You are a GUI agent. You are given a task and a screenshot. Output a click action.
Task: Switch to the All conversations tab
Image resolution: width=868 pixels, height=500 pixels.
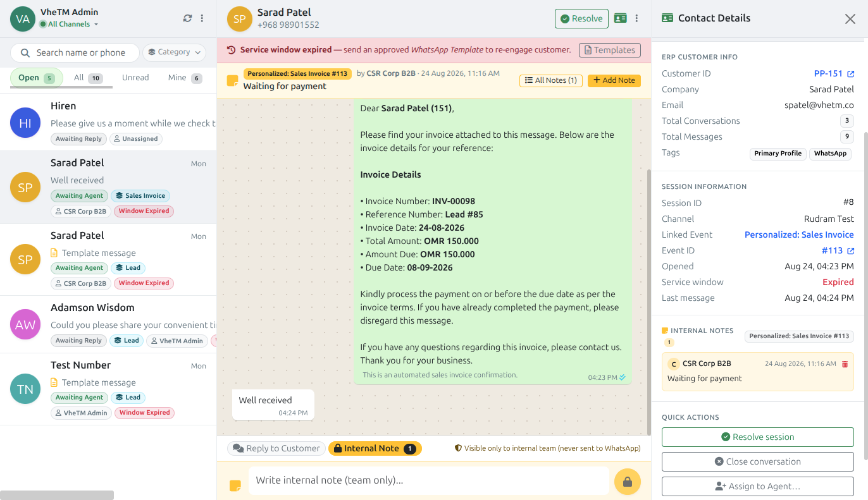pos(88,78)
